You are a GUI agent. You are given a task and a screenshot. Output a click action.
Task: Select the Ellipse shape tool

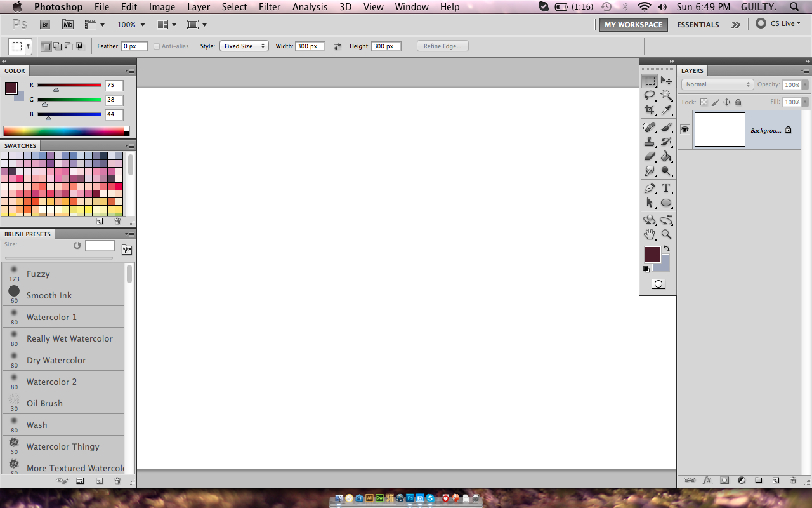click(666, 203)
